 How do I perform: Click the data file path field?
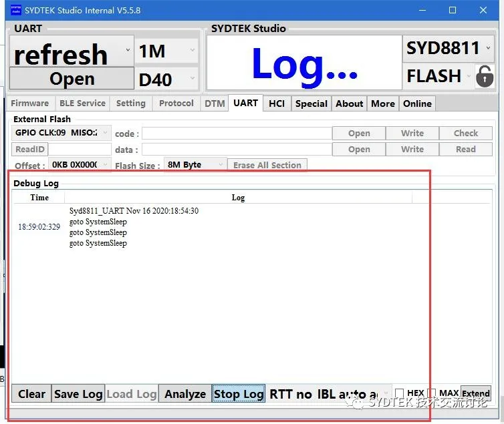237,150
